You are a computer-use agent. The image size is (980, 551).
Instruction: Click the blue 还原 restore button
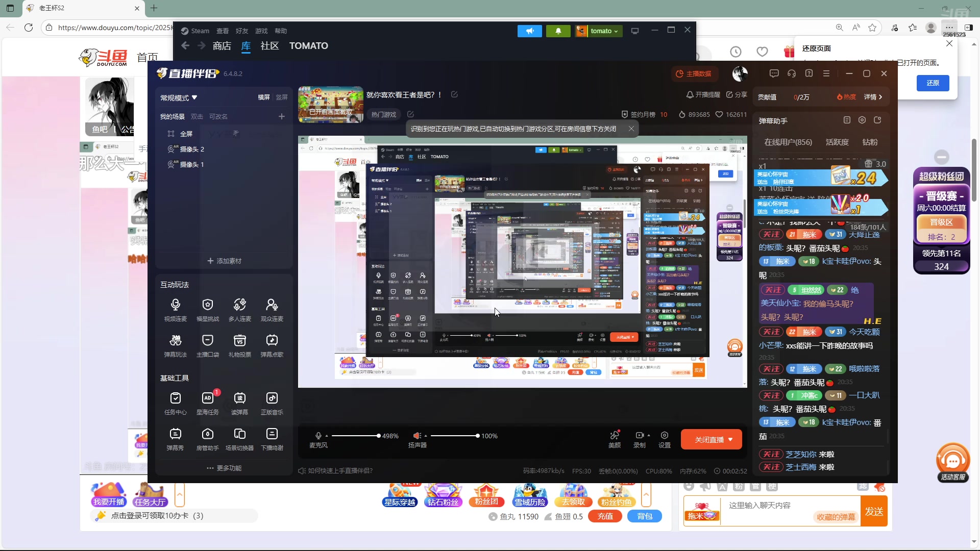coord(933,83)
